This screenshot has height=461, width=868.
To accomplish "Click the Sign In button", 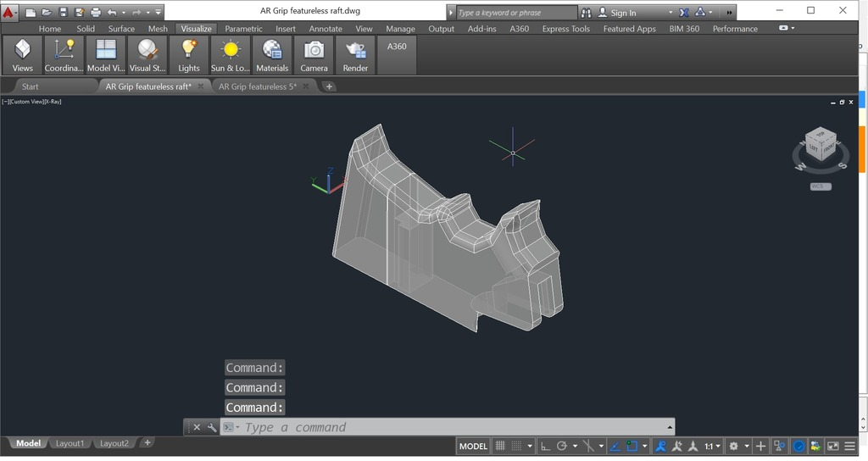I will [x=623, y=13].
